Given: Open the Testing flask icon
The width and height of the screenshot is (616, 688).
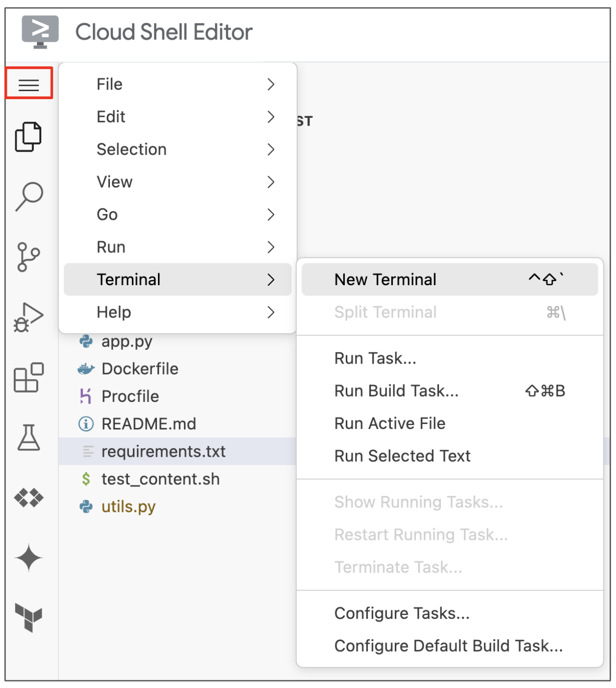Looking at the screenshot, I should point(28,438).
